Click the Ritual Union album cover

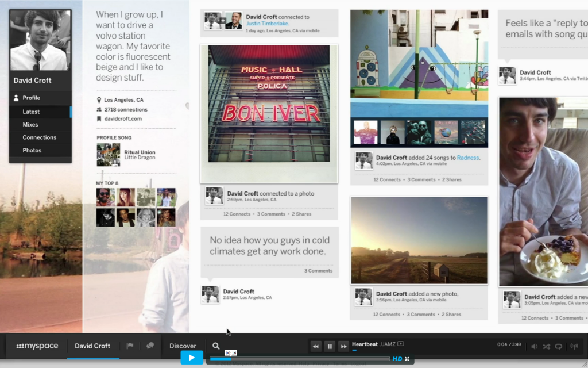(109, 155)
